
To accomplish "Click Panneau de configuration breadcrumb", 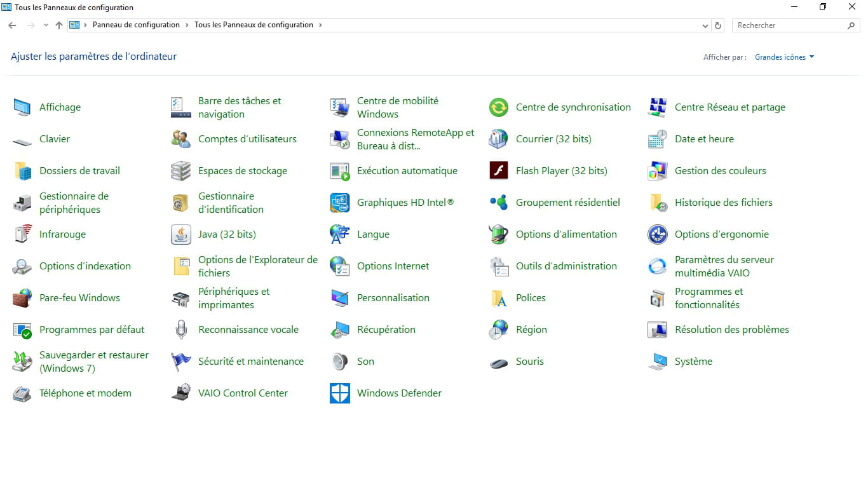I will (x=136, y=25).
